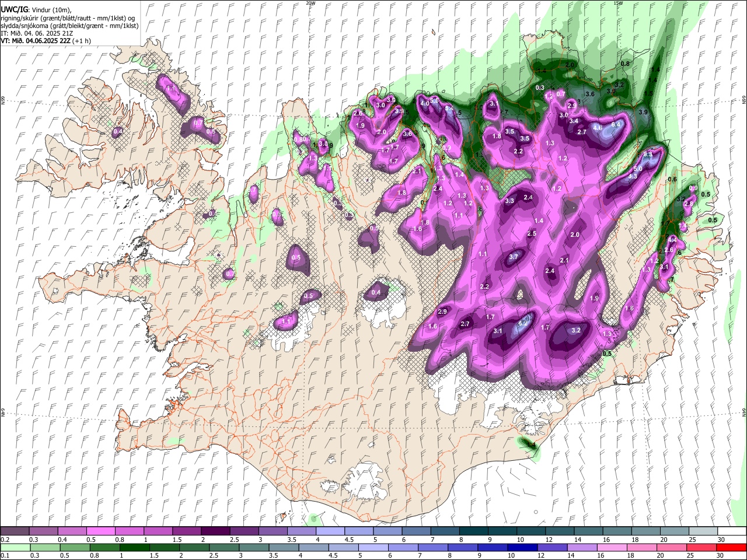Click the top-row snow swatch labeled 1.5
The height and width of the screenshot is (560, 747).
[x=186, y=531]
